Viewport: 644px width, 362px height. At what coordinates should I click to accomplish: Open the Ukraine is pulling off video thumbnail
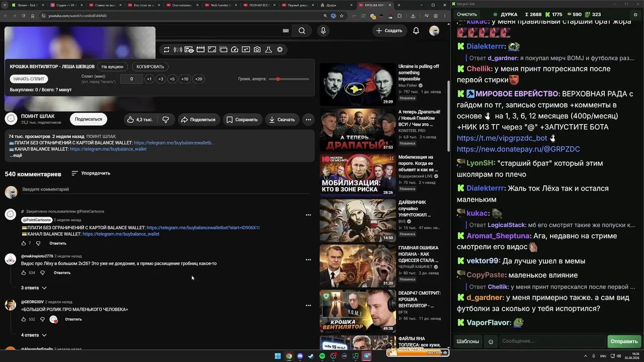[x=358, y=84]
